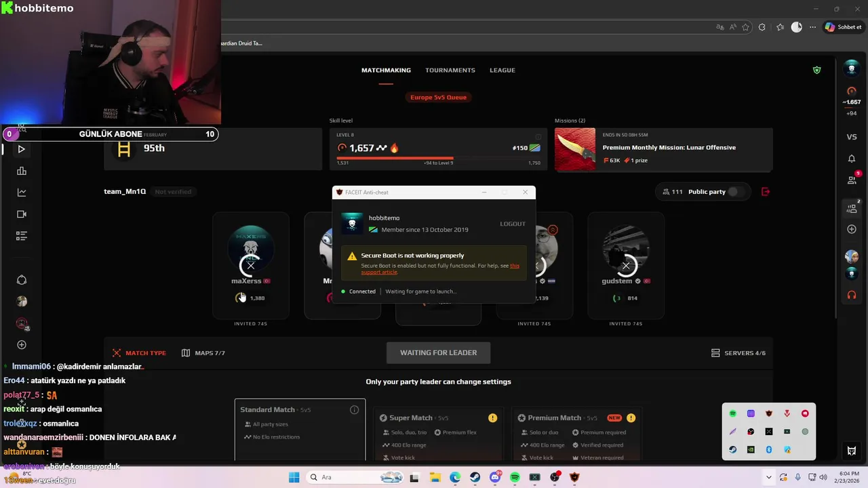
Task: Switch to the TOURNAMENTS tab
Action: tap(450, 70)
